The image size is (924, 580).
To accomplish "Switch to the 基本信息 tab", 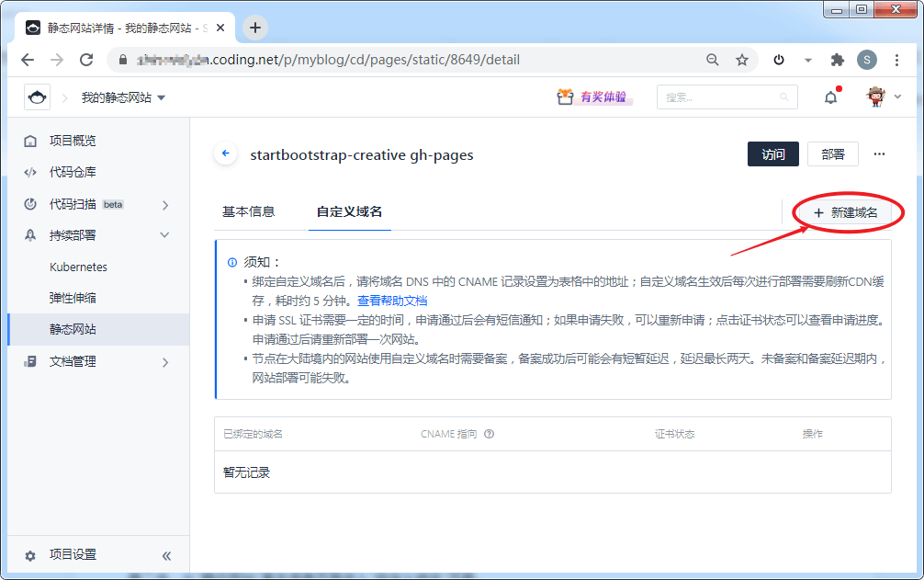I will click(x=249, y=211).
